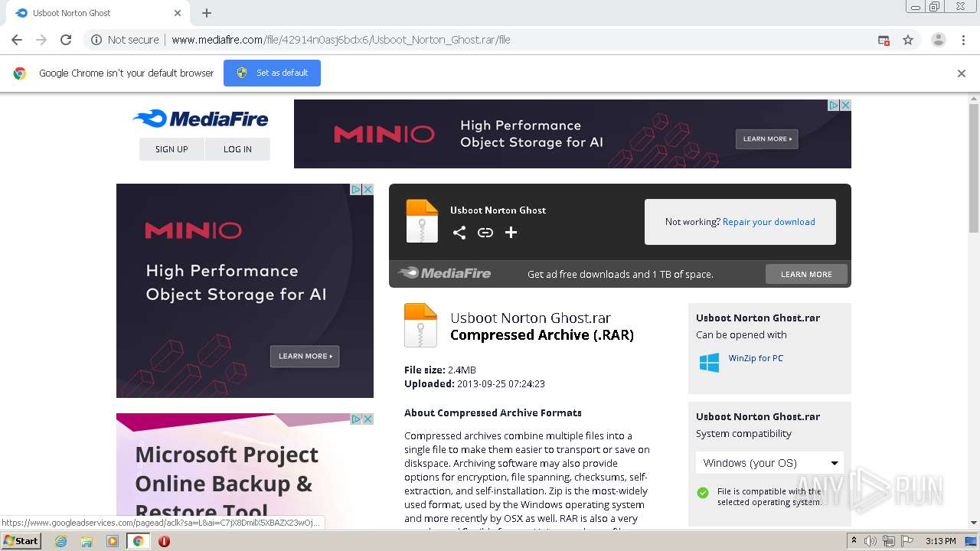The image size is (980, 551).
Task: Click the network icon in system tray
Action: 888,541
